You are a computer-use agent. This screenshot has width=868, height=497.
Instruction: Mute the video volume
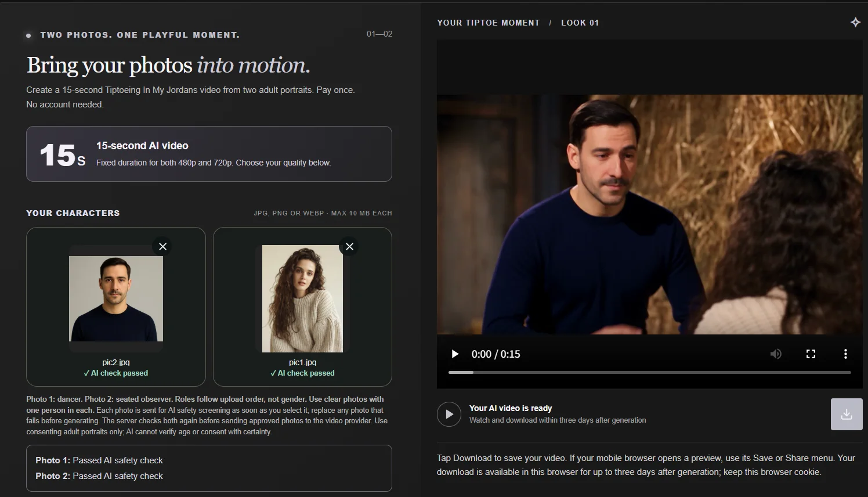(776, 354)
